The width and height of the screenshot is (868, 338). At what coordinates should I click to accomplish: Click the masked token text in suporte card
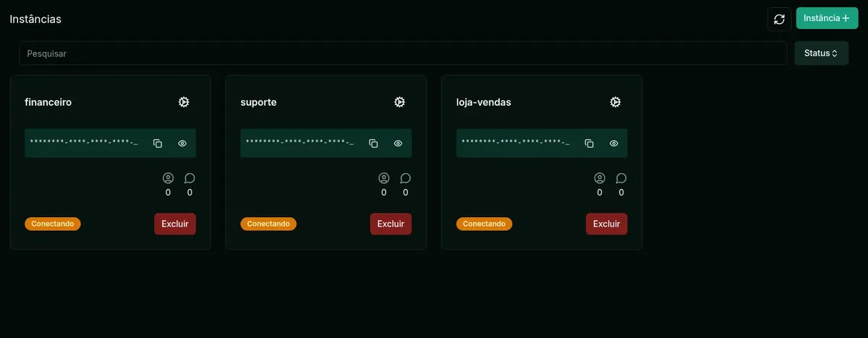pyautogui.click(x=300, y=143)
